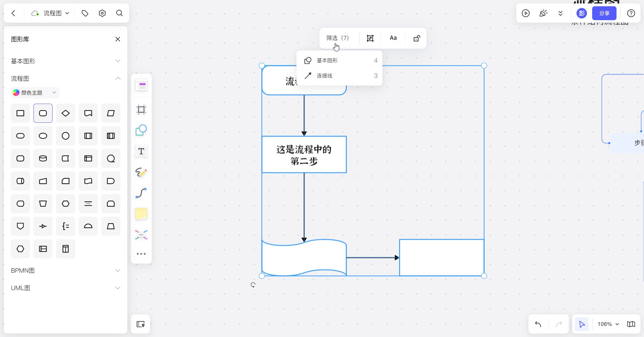Pick the ellipse shape in flowchart library
644x337 pixels.
43,136
